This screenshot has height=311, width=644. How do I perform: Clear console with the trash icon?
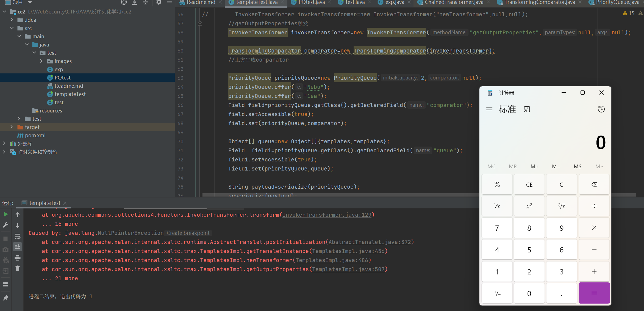[x=18, y=268]
